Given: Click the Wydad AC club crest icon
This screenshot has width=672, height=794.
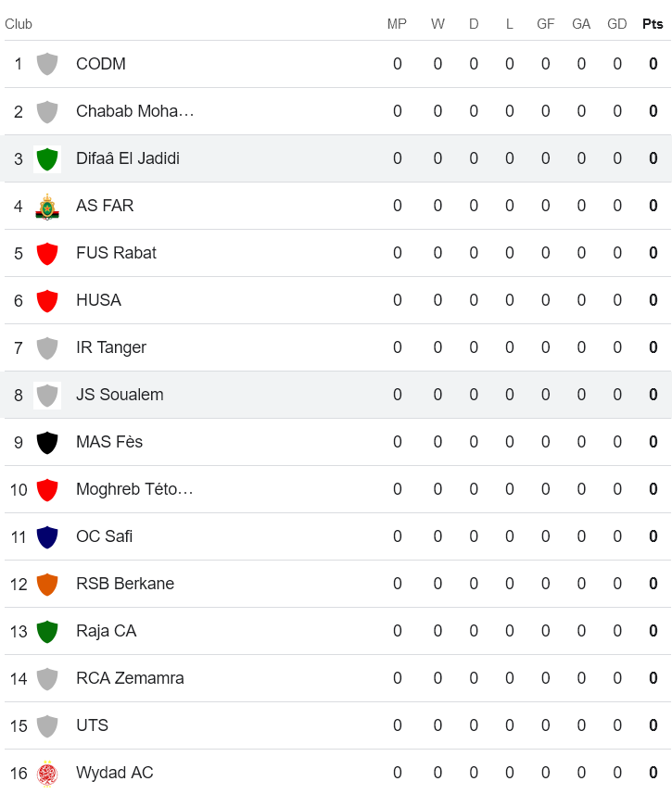Looking at the screenshot, I should coord(46,773).
